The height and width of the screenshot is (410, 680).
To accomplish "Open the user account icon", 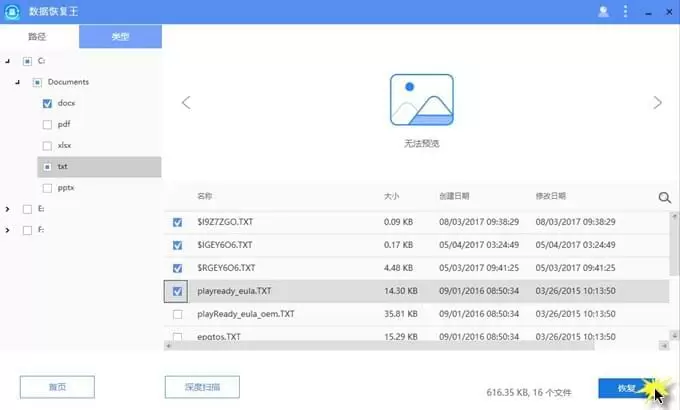I will [603, 11].
